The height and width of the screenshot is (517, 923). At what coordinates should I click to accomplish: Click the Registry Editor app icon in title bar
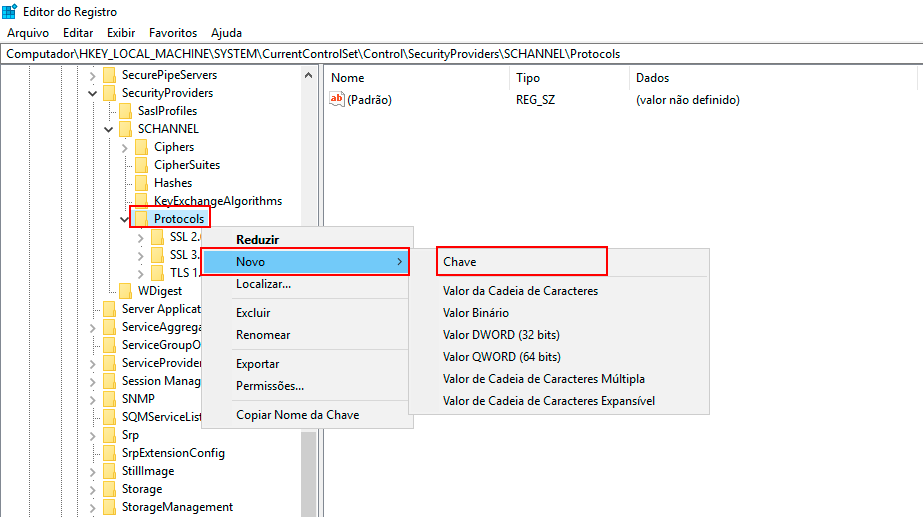click(9, 11)
